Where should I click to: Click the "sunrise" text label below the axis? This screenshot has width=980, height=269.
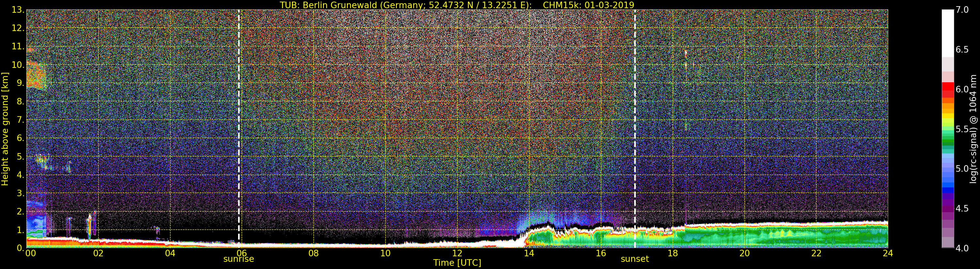click(x=238, y=259)
